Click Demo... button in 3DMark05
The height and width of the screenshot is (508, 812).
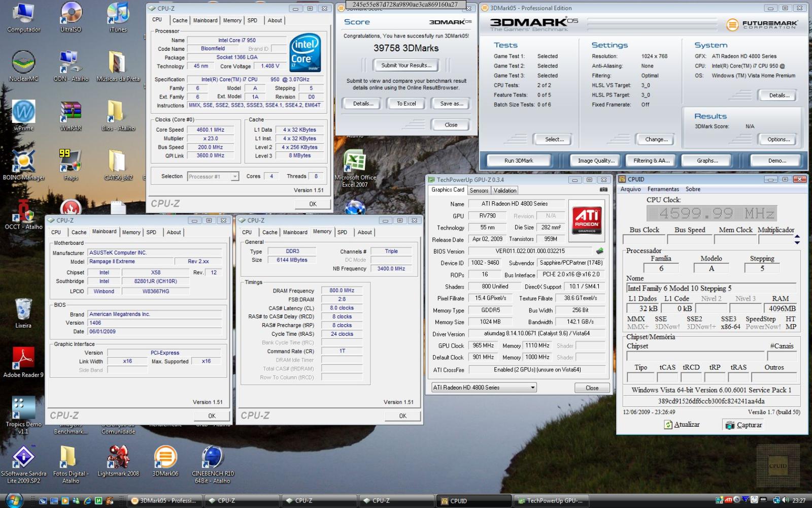pyautogui.click(x=776, y=161)
